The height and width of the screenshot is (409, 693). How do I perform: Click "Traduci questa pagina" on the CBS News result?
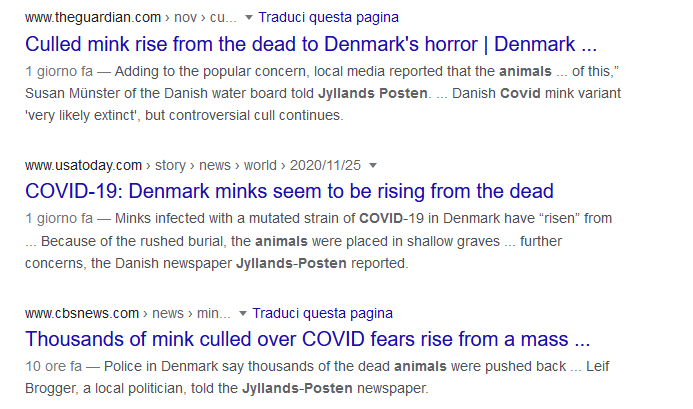click(325, 312)
